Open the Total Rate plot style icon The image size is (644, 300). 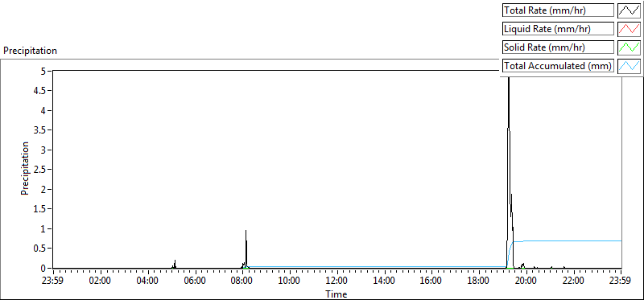[x=629, y=10]
